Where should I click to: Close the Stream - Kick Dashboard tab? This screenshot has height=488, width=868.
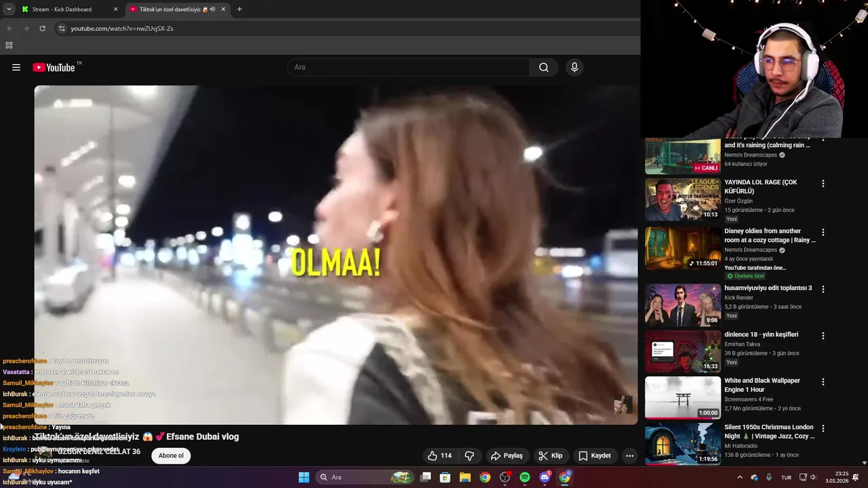coord(115,9)
